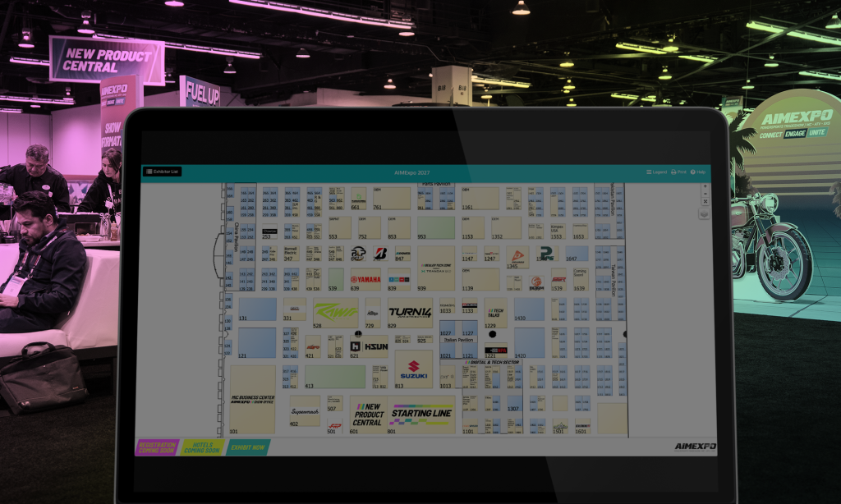The width and height of the screenshot is (841, 504).
Task: Select booth 661 with green logo
Action: coord(358,199)
